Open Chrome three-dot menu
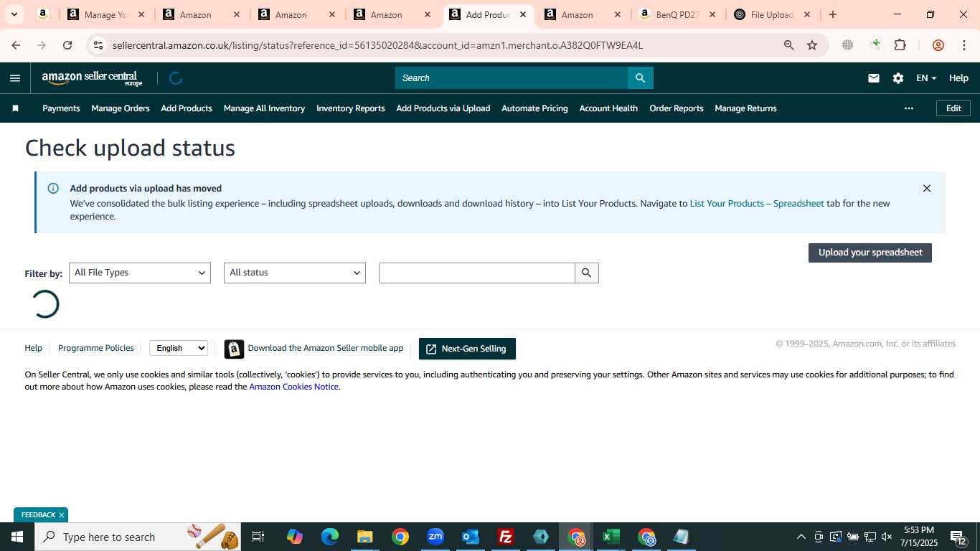This screenshot has width=980, height=551. click(963, 45)
